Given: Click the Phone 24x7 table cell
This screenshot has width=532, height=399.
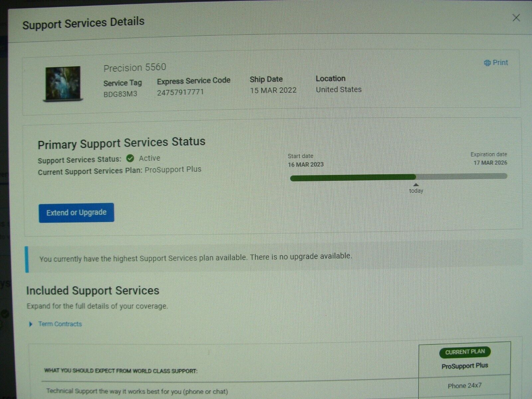Looking at the screenshot, I should point(465,386).
